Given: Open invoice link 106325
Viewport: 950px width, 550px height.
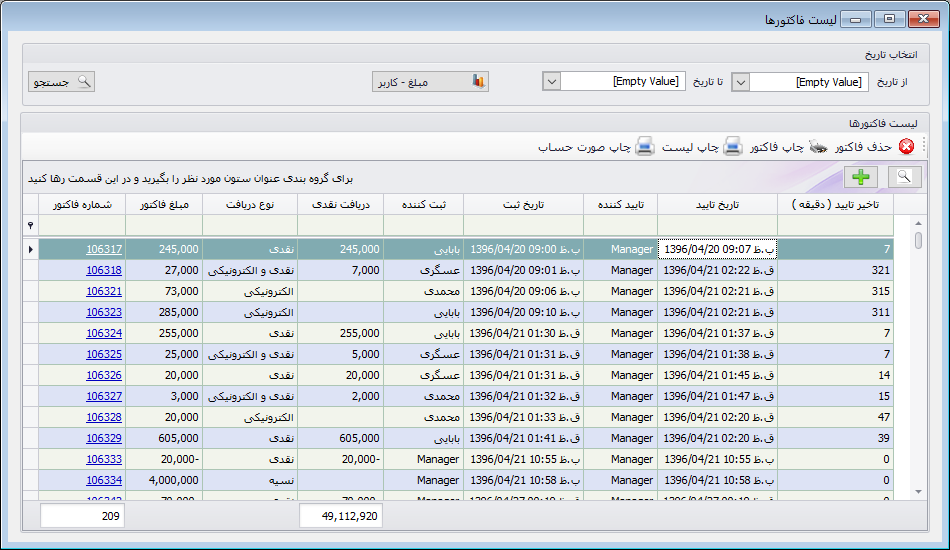Looking at the screenshot, I should click(x=104, y=354).
